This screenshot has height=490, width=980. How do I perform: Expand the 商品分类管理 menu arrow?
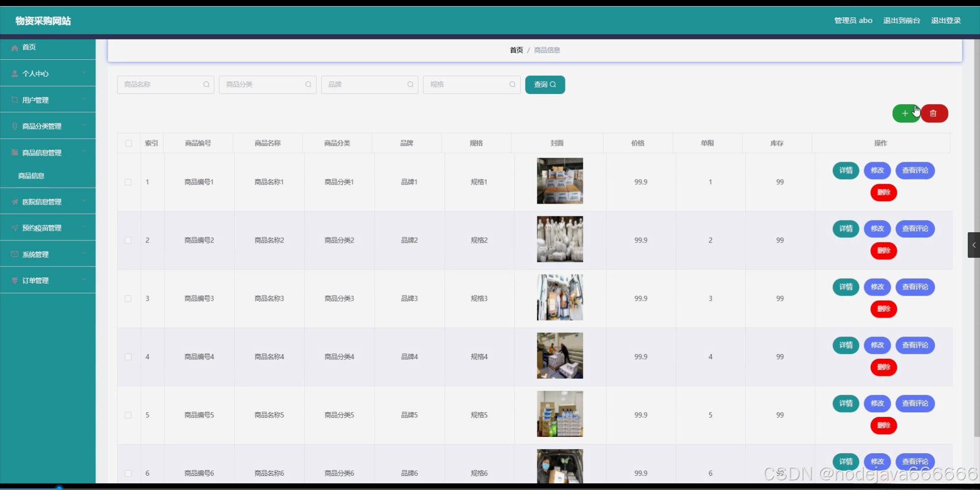84,126
